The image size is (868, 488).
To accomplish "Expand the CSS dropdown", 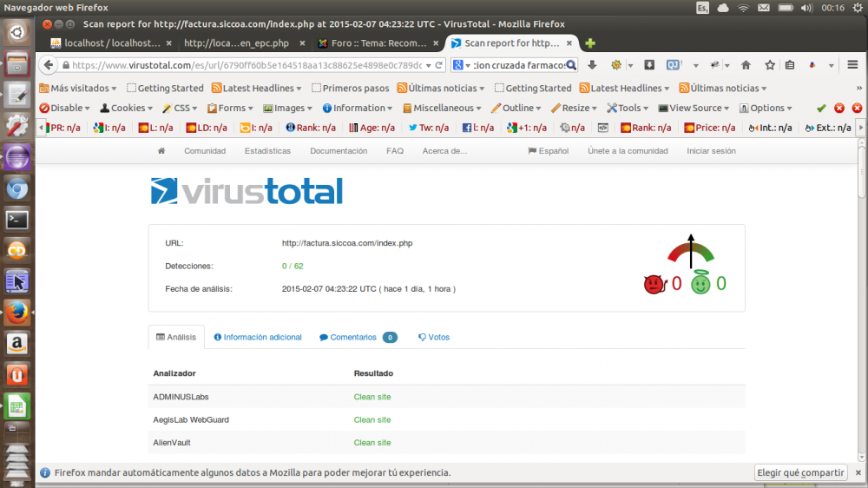I will coord(180,108).
